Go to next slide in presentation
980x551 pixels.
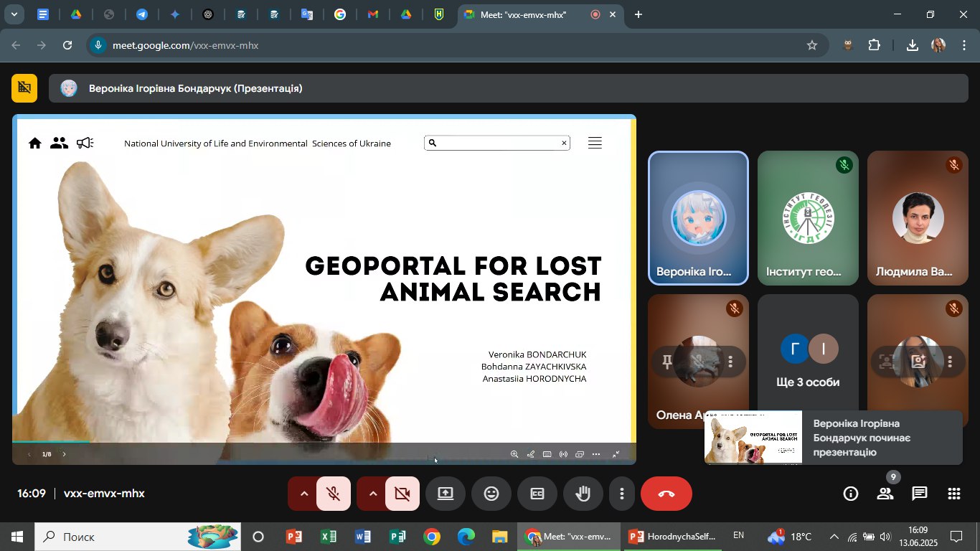pos(64,454)
